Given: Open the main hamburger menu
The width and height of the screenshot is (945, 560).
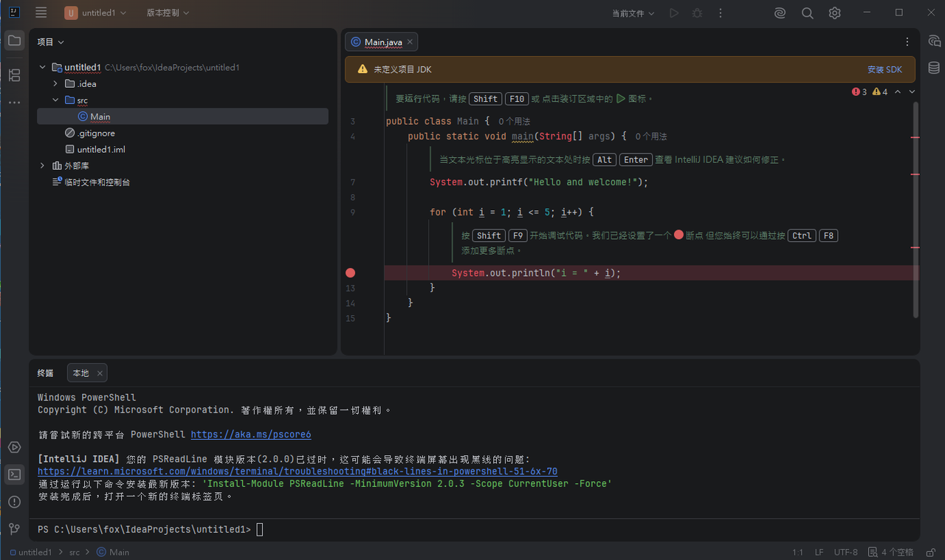Looking at the screenshot, I should [41, 13].
